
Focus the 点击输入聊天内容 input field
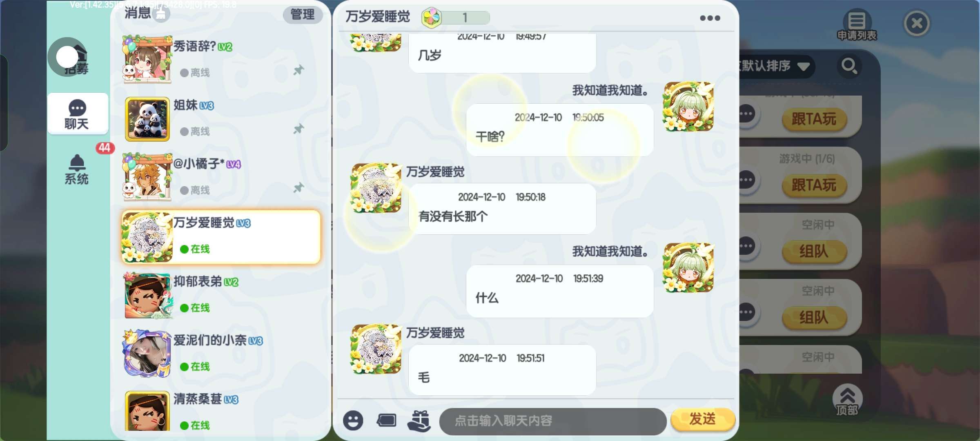coord(553,421)
